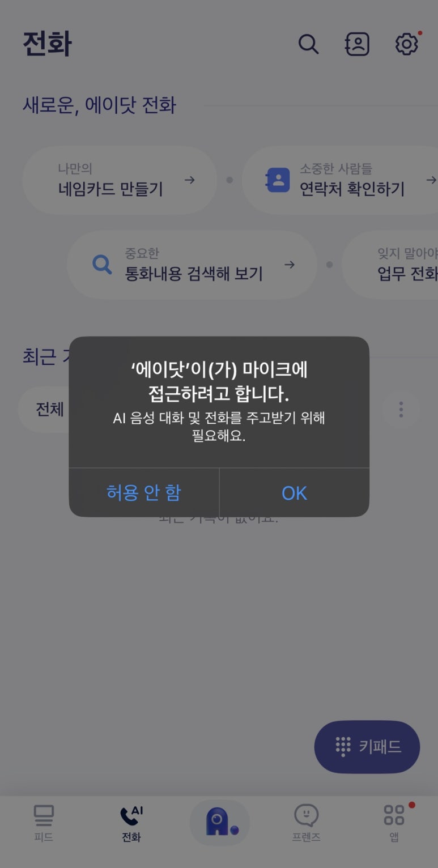Image resolution: width=438 pixels, height=868 pixels.
Task: Tap the center A. assistant icon
Action: click(x=219, y=823)
